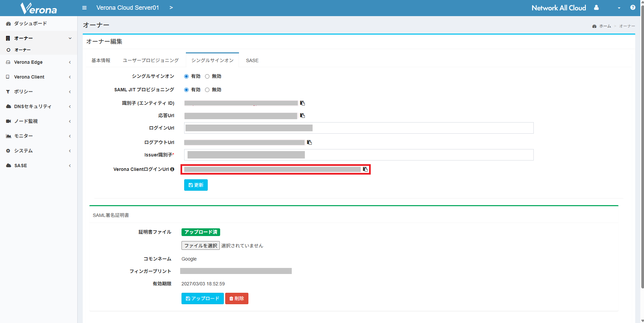The image size is (644, 323).
Task: Click the Verona Client sidebar icon
Action: point(8,77)
